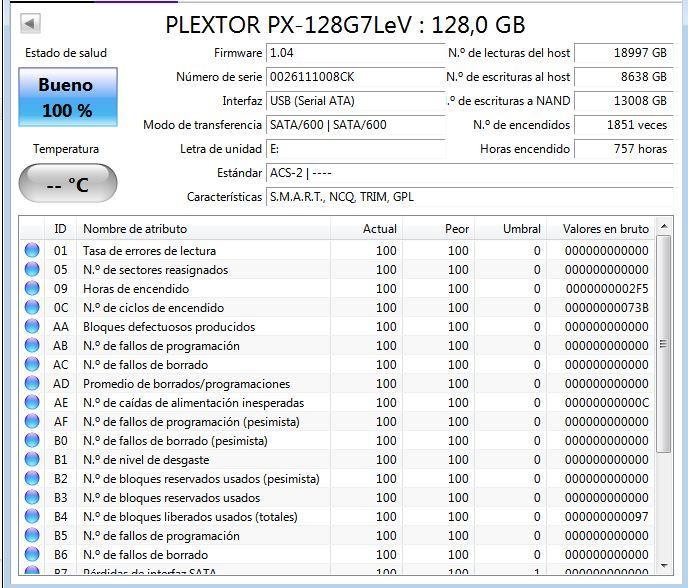Click power-on hours value 757 horas
The image size is (688, 588).
click(624, 149)
